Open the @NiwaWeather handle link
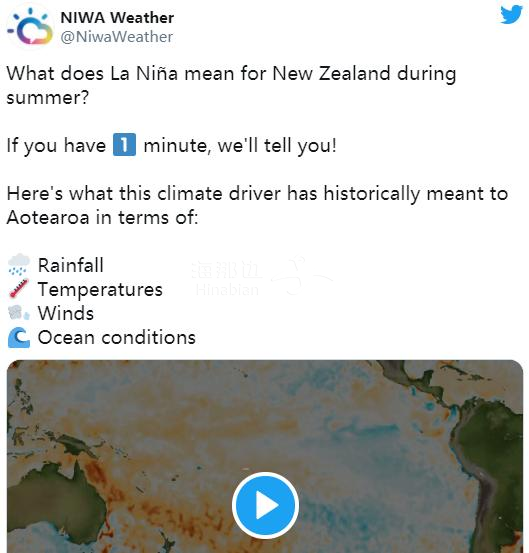 [117, 37]
